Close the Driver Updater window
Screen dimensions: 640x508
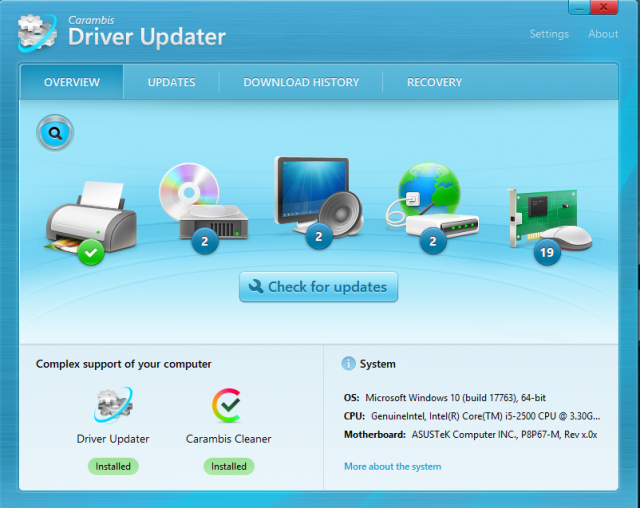(604, 7)
